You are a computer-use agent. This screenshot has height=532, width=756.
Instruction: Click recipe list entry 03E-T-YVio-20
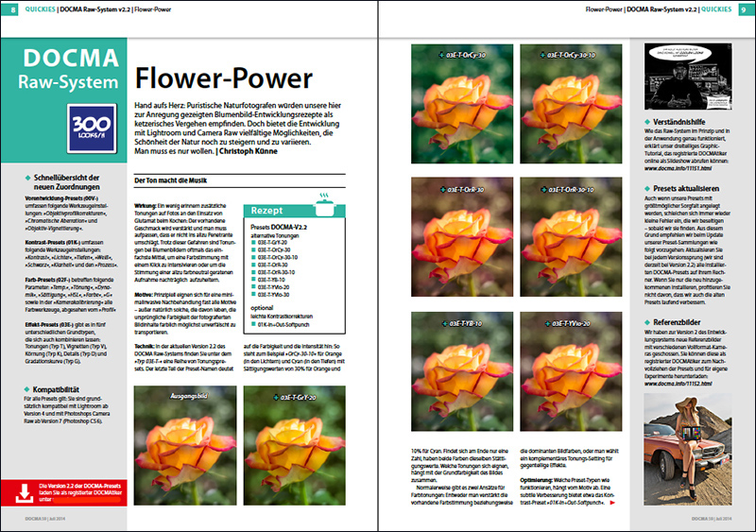tap(273, 287)
